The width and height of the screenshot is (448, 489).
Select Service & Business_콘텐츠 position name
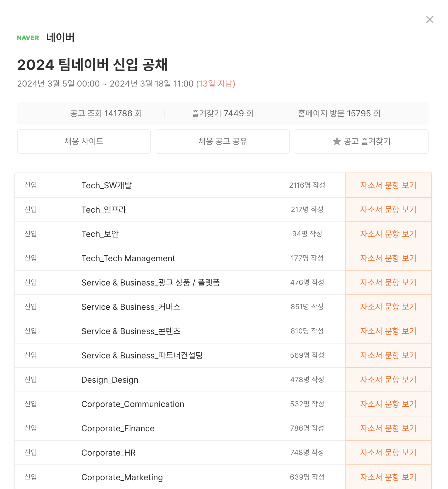point(131,331)
